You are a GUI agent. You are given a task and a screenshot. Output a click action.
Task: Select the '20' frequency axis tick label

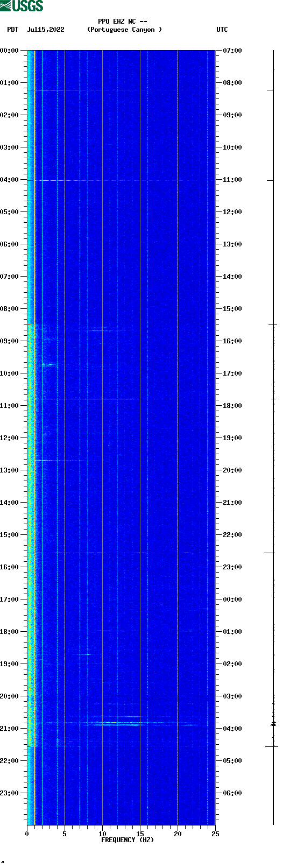pos(178,834)
